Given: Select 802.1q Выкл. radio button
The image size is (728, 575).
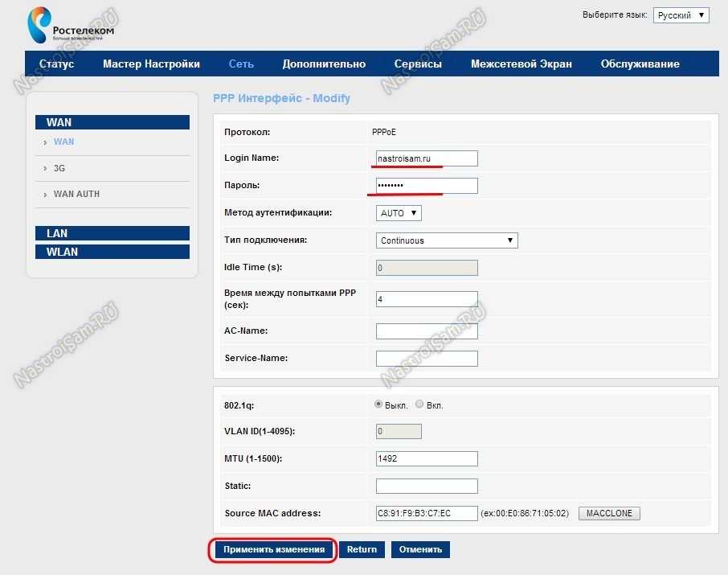Looking at the screenshot, I should (x=379, y=405).
